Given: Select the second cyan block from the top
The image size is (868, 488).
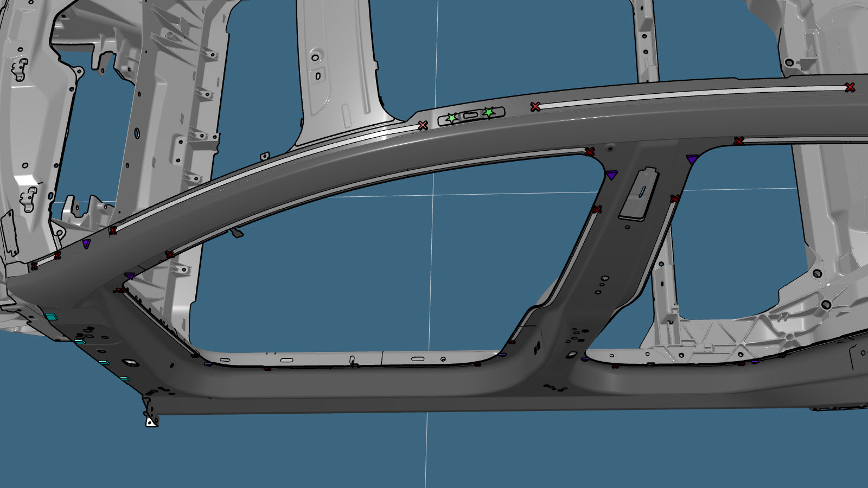Looking at the screenshot, I should (x=79, y=342).
